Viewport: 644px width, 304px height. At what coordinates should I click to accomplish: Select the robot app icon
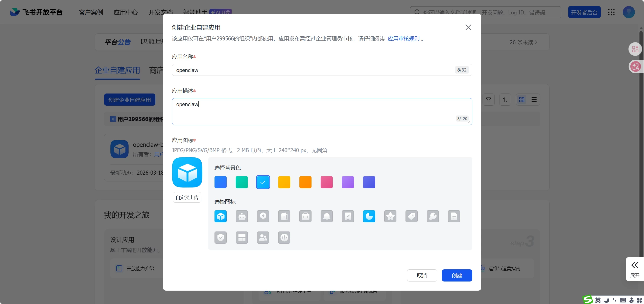pyautogui.click(x=242, y=216)
